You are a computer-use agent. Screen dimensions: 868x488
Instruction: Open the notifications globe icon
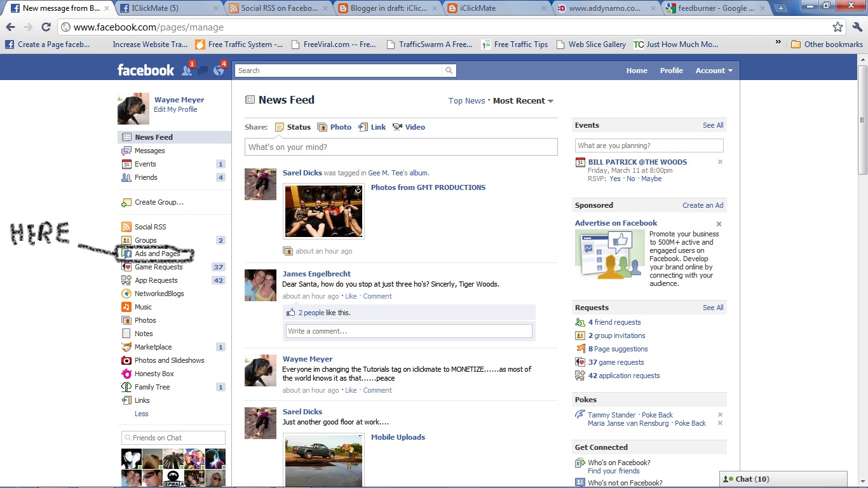(x=219, y=70)
